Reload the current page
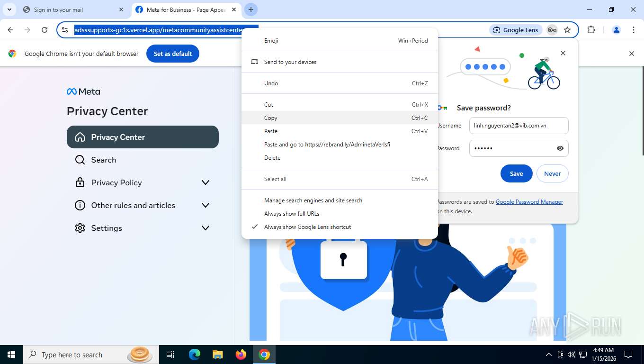Image resolution: width=644 pixels, height=364 pixels. 45,30
